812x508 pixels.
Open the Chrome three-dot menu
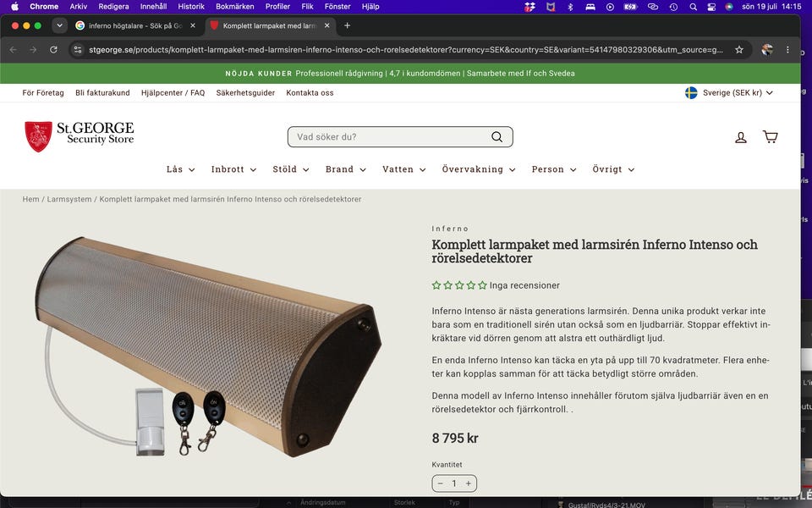(787, 50)
